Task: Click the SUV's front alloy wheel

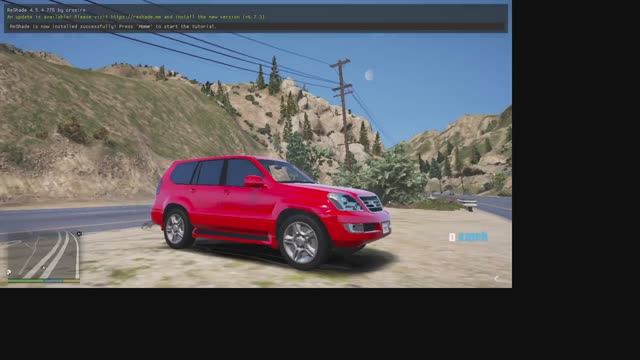Action: pos(301,242)
